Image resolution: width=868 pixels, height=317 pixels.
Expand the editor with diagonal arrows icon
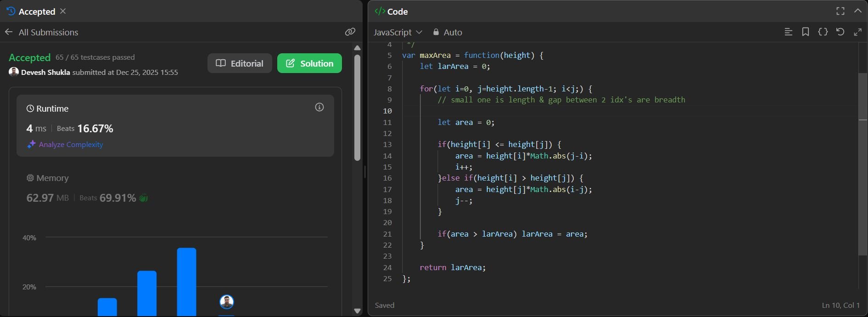(857, 32)
